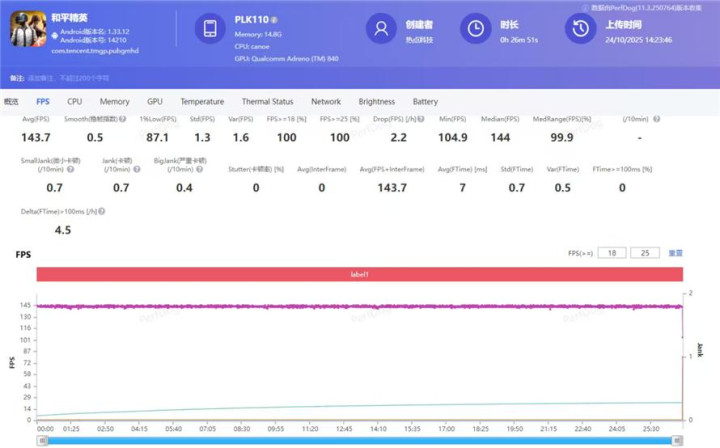Click the duration text 0h 26m 51s

[519, 40]
